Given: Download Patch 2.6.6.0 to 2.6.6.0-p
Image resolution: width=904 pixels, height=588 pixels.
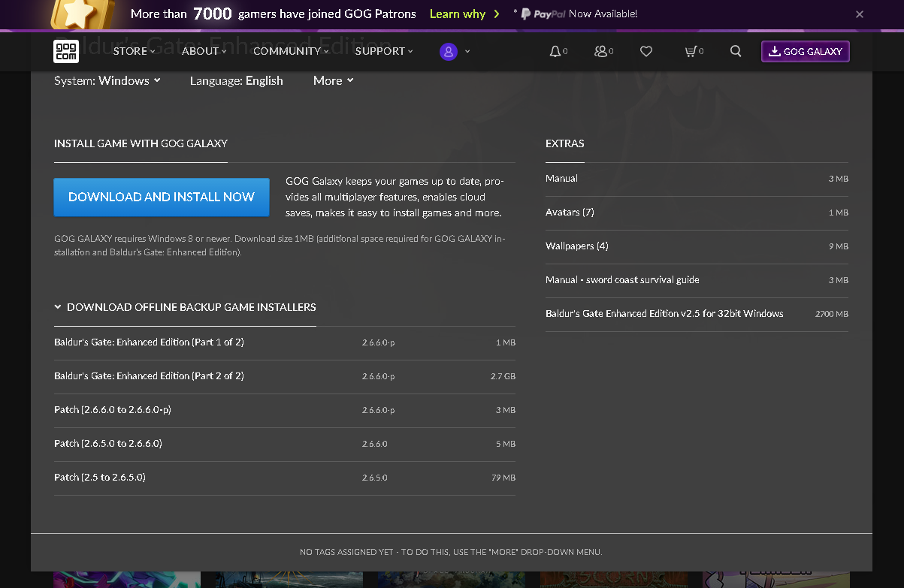Looking at the screenshot, I should 285,410.
